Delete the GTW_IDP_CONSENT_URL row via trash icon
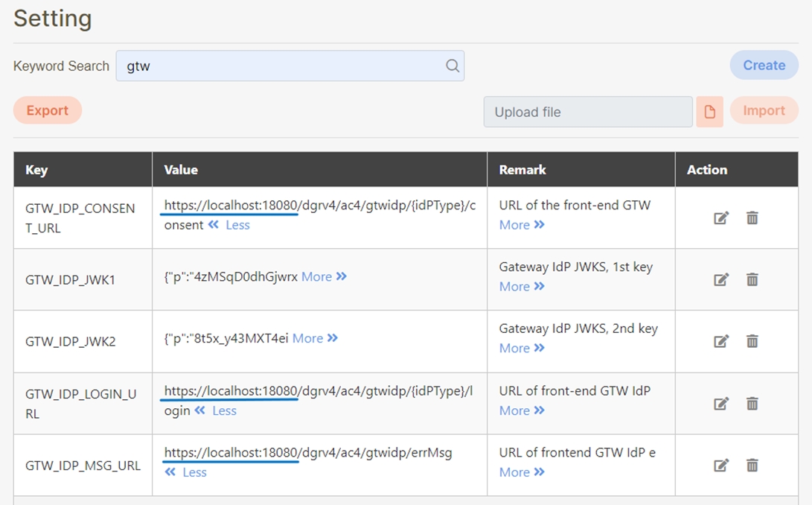 click(x=752, y=217)
